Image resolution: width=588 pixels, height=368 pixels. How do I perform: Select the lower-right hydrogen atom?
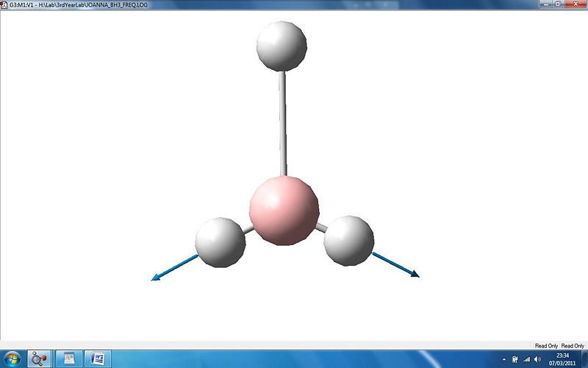pos(348,241)
